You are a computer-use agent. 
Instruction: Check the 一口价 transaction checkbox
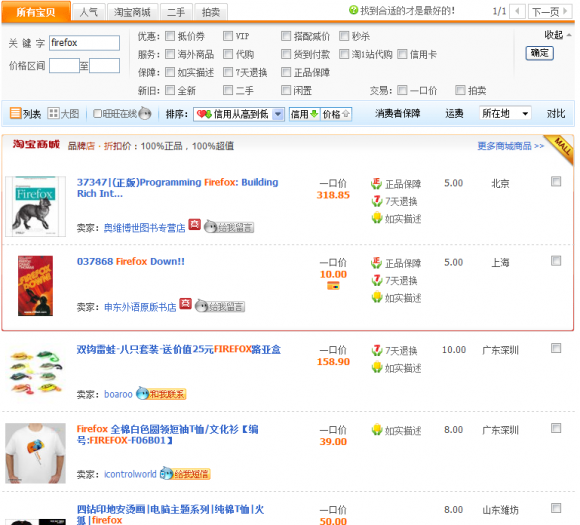pos(402,90)
